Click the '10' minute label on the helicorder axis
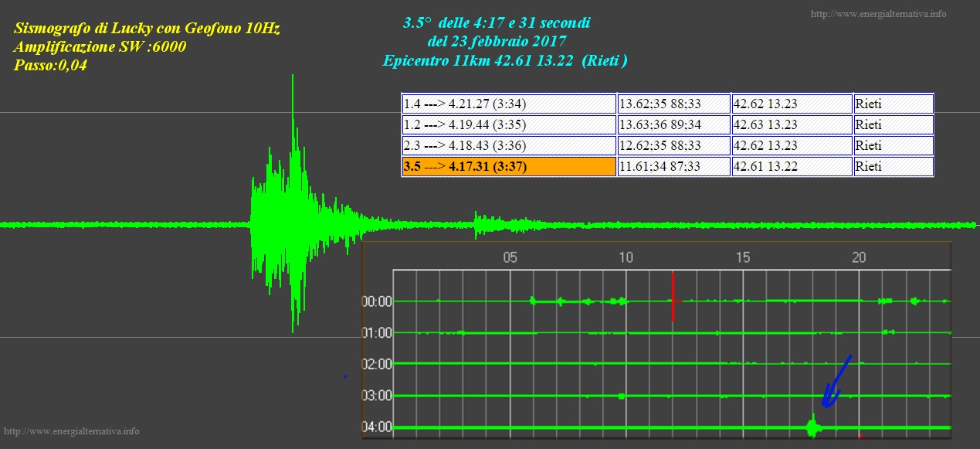The height and width of the screenshot is (449, 980). (x=626, y=258)
